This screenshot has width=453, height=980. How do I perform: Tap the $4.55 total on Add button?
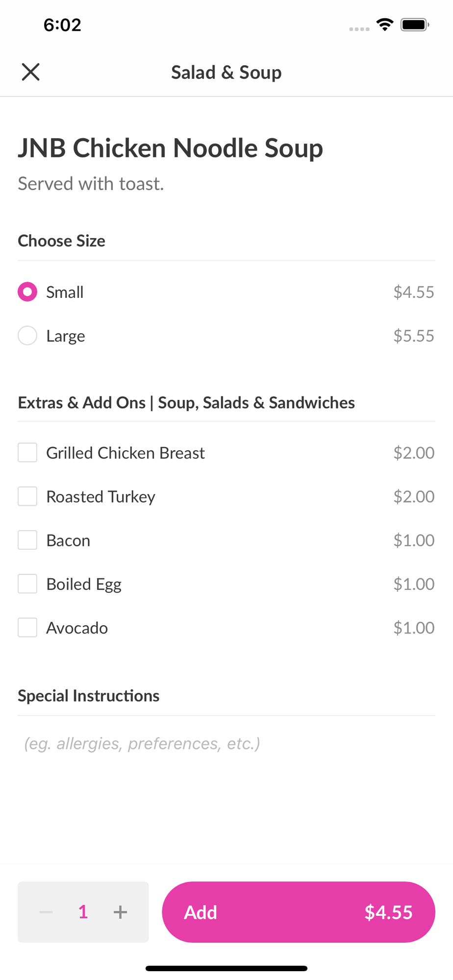[388, 912]
